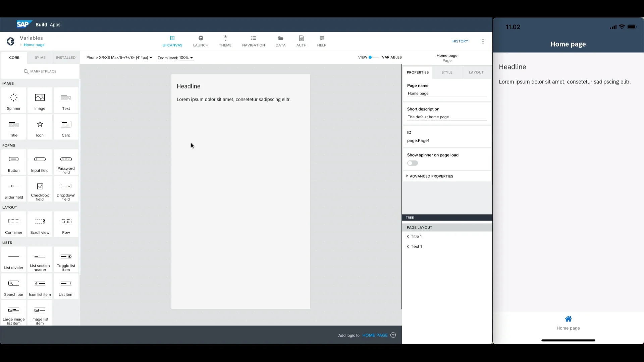This screenshot has height=362, width=644.
Task: Select the Button component under Forms
Action: tap(13, 163)
